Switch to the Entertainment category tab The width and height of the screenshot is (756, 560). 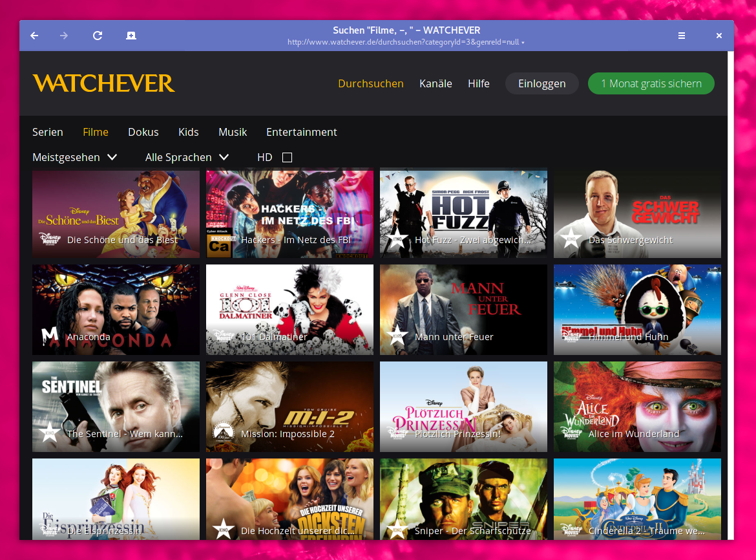pyautogui.click(x=301, y=132)
